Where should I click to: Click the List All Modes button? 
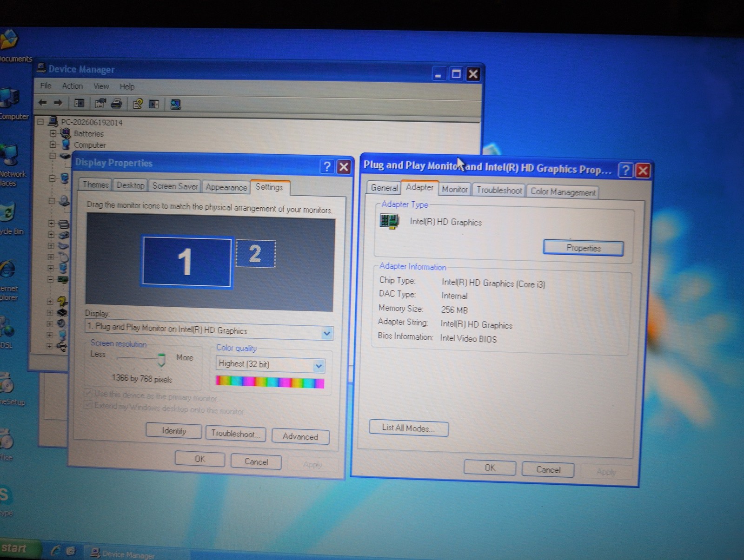409,428
